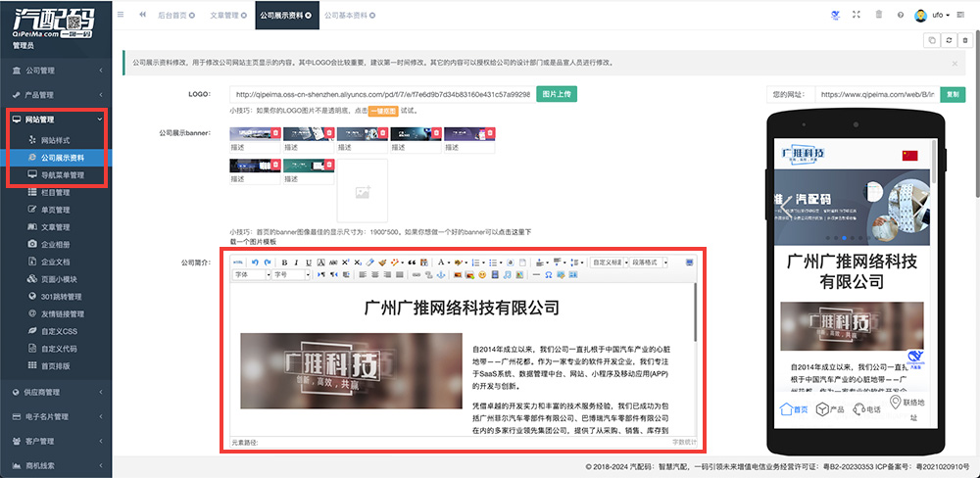This screenshot has height=478, width=980.
Task: Add new banner image placeholder
Action: tap(363, 191)
